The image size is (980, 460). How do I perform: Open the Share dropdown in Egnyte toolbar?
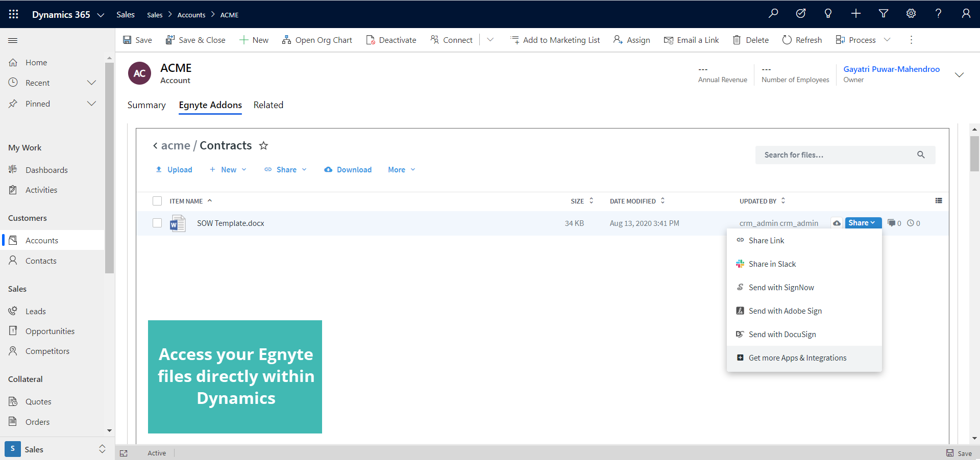pyautogui.click(x=286, y=170)
